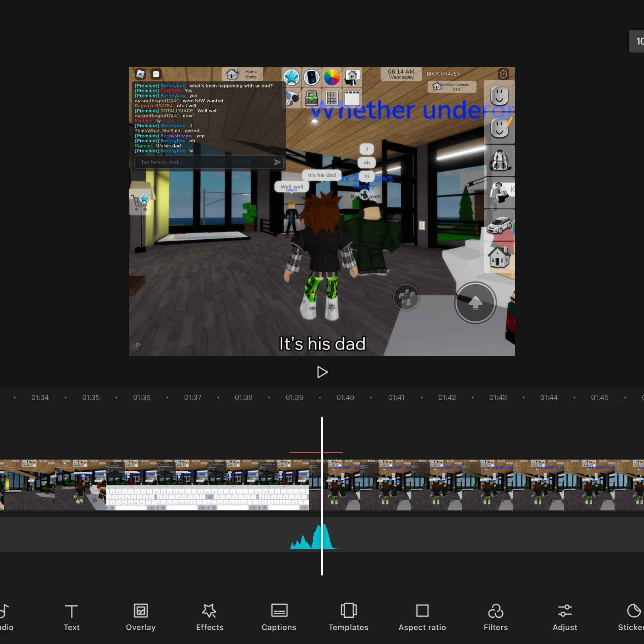Click the 01:42 mark on timeline ruler
Screen dimensions: 644x644
pyautogui.click(x=447, y=398)
